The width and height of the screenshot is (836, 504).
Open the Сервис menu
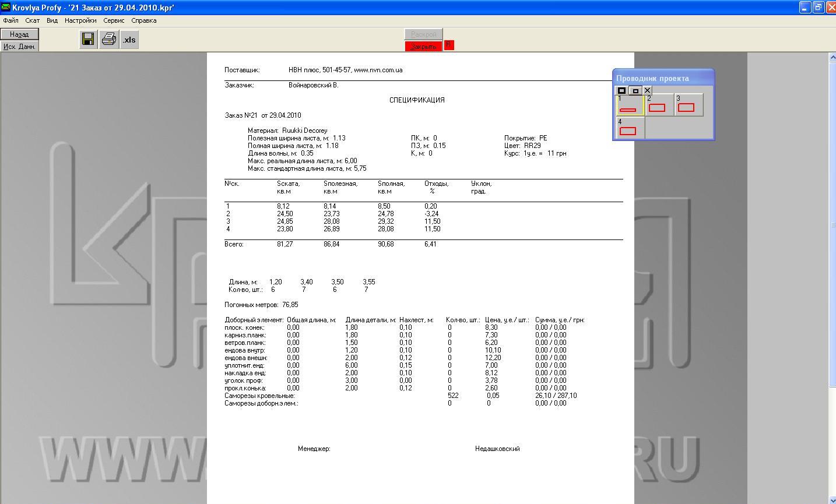[114, 20]
